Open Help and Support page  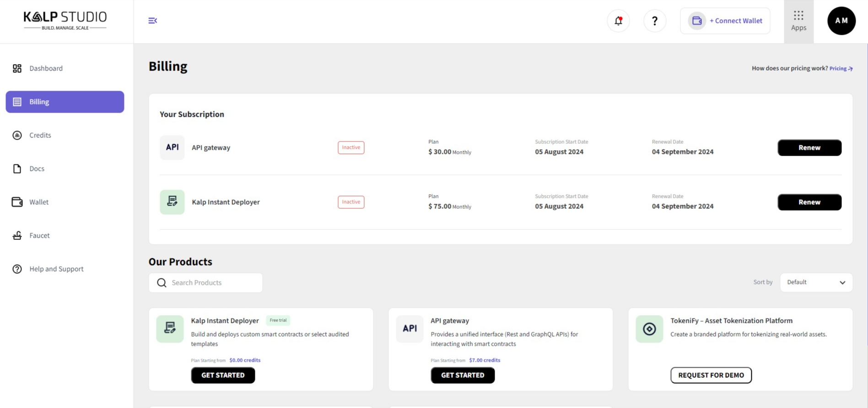pyautogui.click(x=56, y=269)
